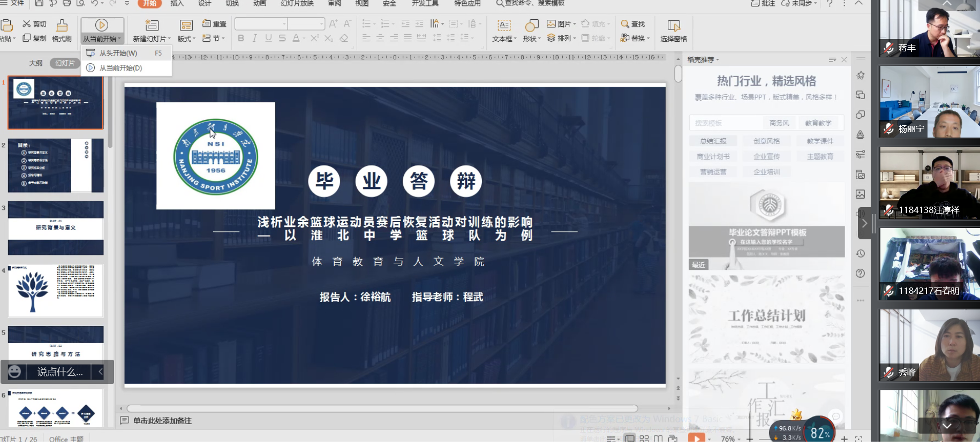Screen dimensions: 980x447
Task: Select the 格式刷 format painter
Action: pos(62,31)
